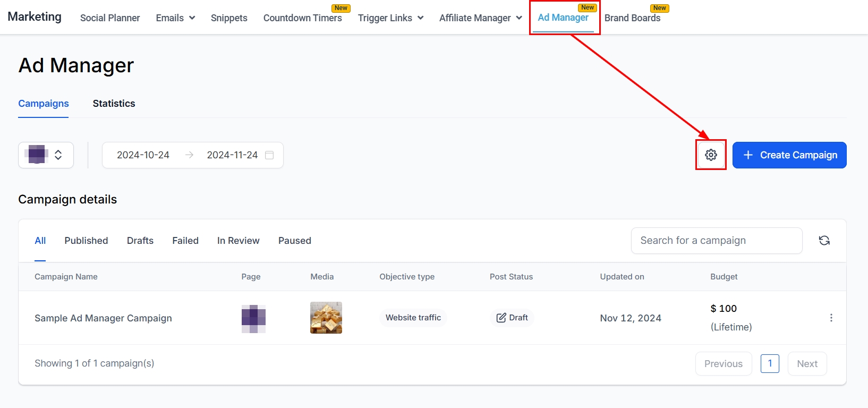868x408 pixels.
Task: Refresh the campaign list
Action: point(824,241)
